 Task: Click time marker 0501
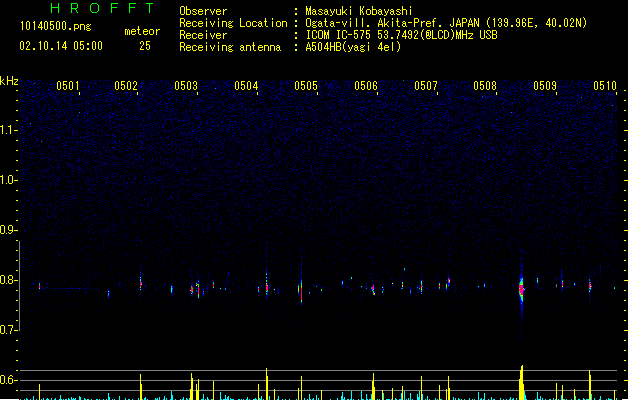(x=67, y=86)
